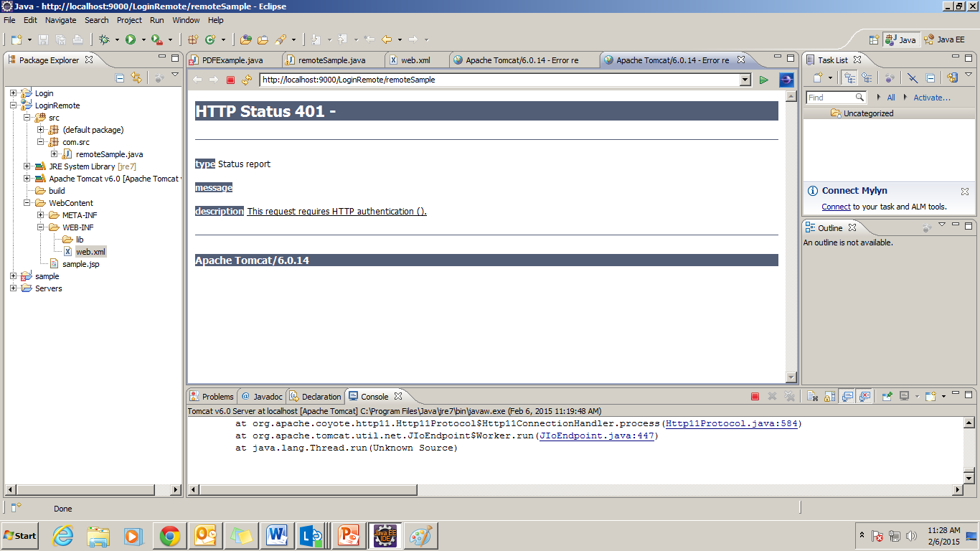
Task: Toggle Show Console When Standard Out Changes
Action: pos(847,396)
